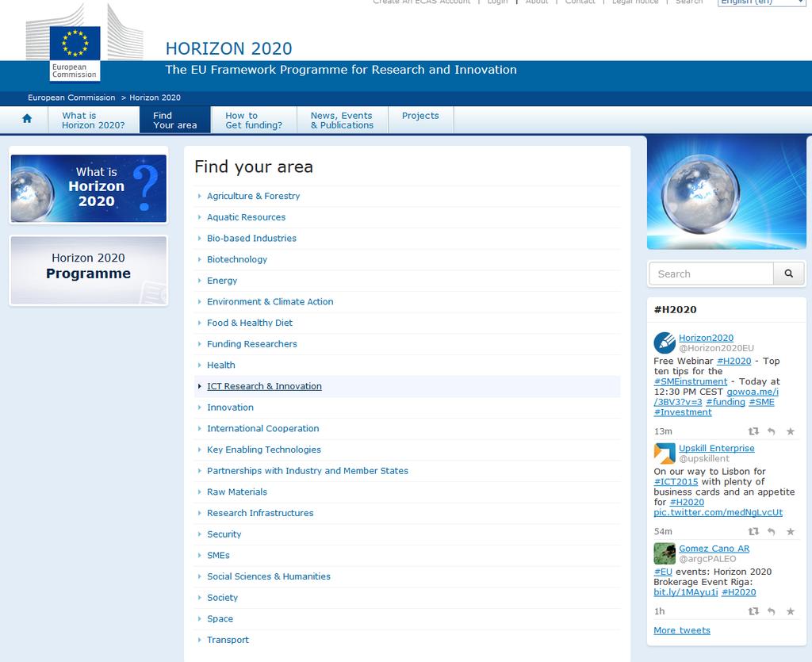
Task: Favorite the Upskill Enterprise tweet
Action: click(791, 531)
